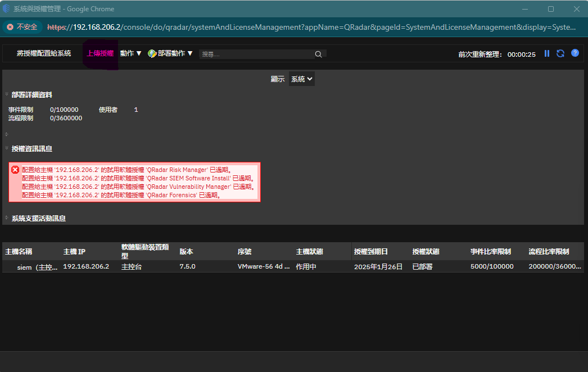Sort by the 授權到期日 column header

tap(371, 252)
